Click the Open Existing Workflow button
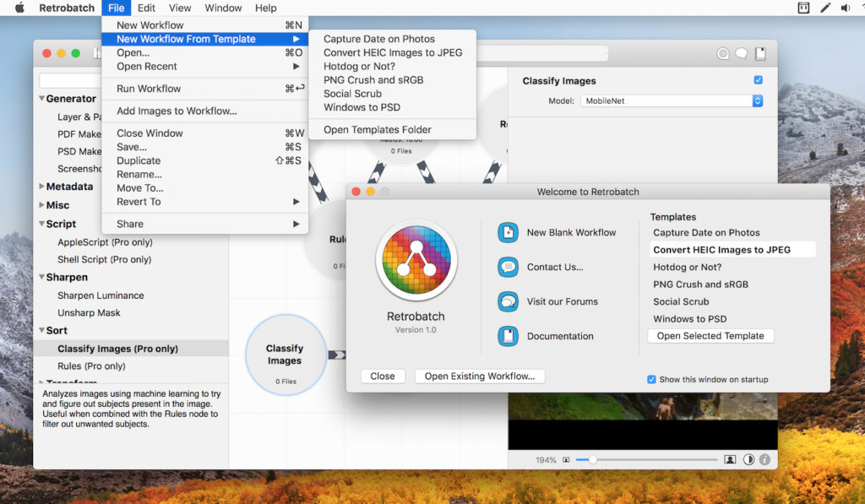The image size is (865, 504). (479, 377)
